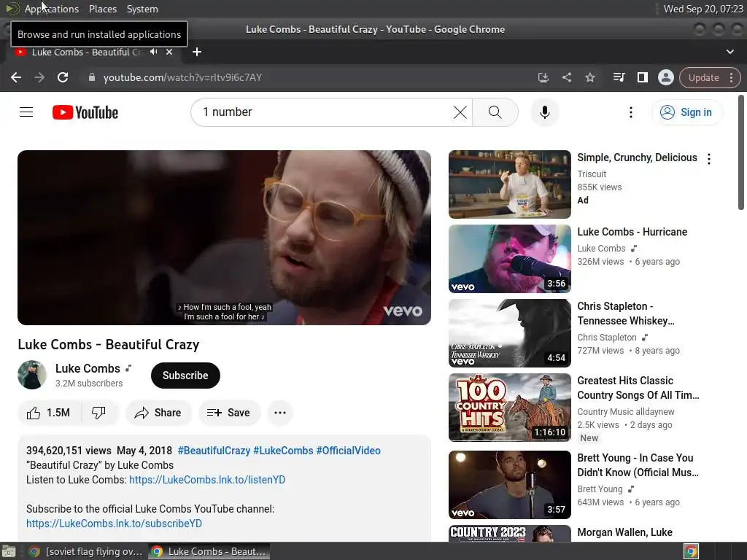Share this page from address bar
Screen dimensions: 747x560
tap(566, 77)
